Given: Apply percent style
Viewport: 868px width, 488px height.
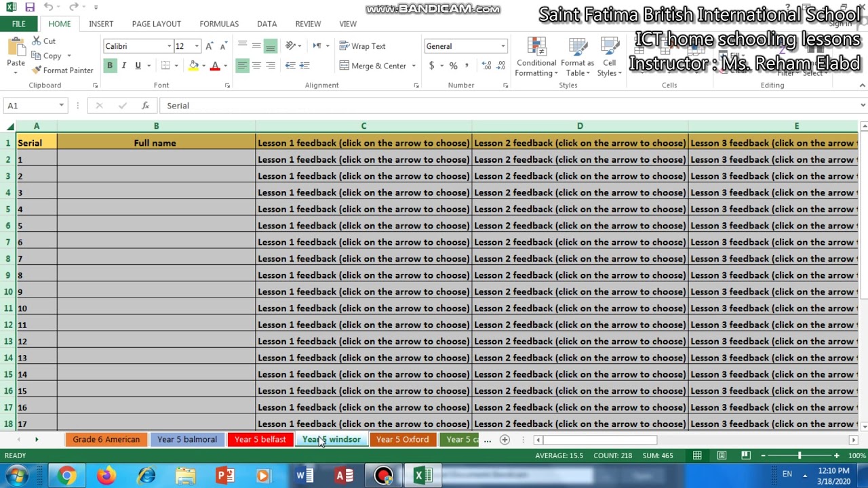Looking at the screenshot, I should tap(453, 66).
